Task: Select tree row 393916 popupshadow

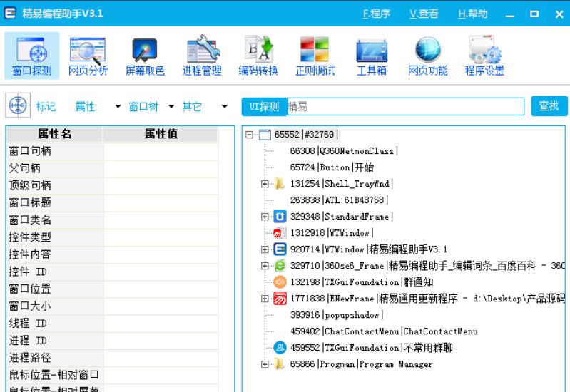Action: coord(336,315)
